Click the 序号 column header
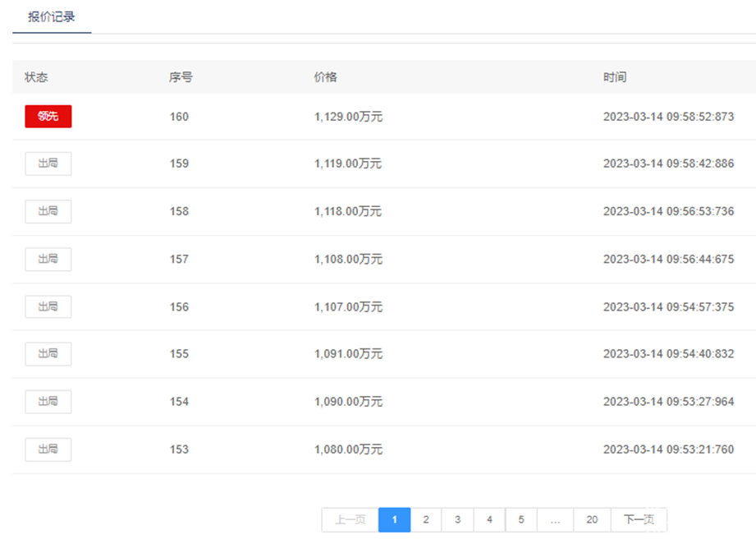Screen dimensions: 756x548 [x=181, y=77]
